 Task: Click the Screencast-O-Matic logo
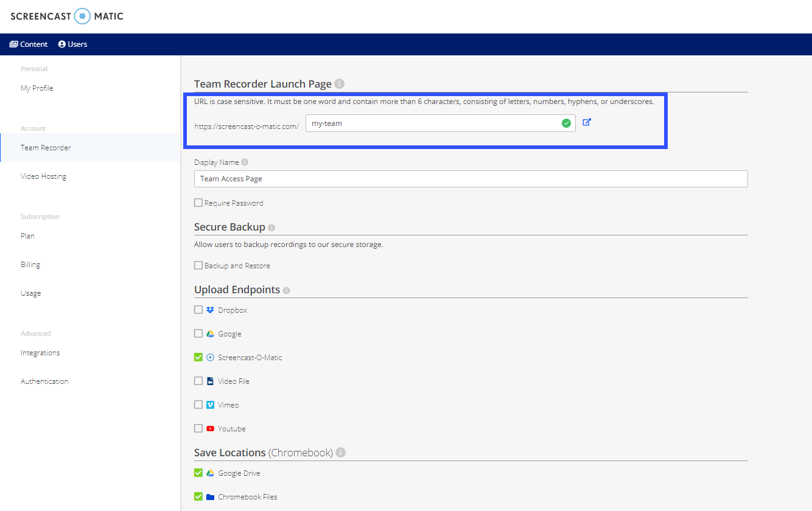point(67,16)
